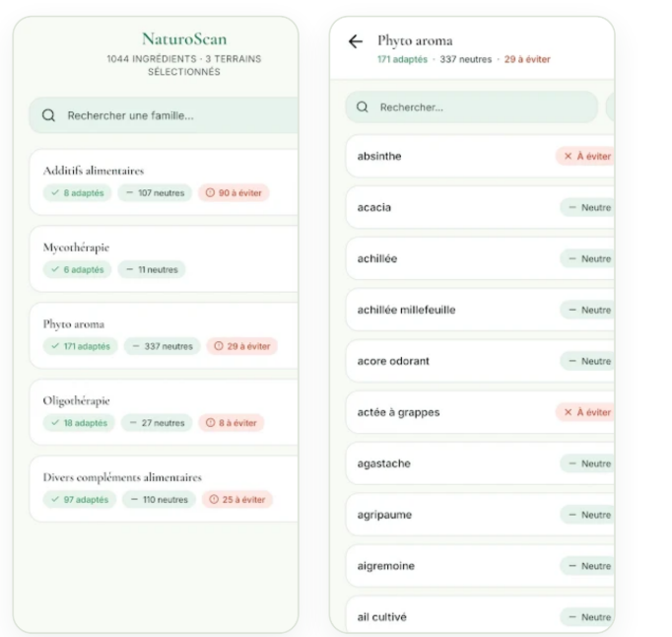Select the '171 adaptés' chip in family list
Viewport: 672px width, 637px height.
[80, 346]
